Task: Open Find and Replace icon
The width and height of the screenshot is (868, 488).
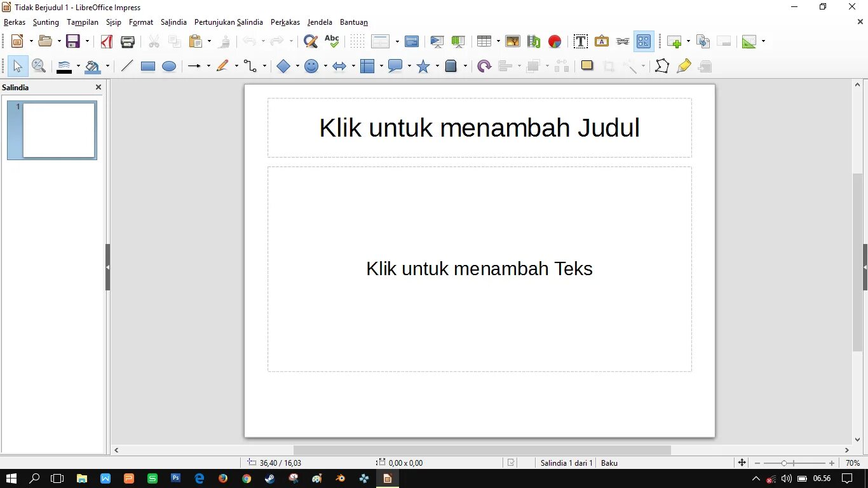Action: (x=310, y=41)
